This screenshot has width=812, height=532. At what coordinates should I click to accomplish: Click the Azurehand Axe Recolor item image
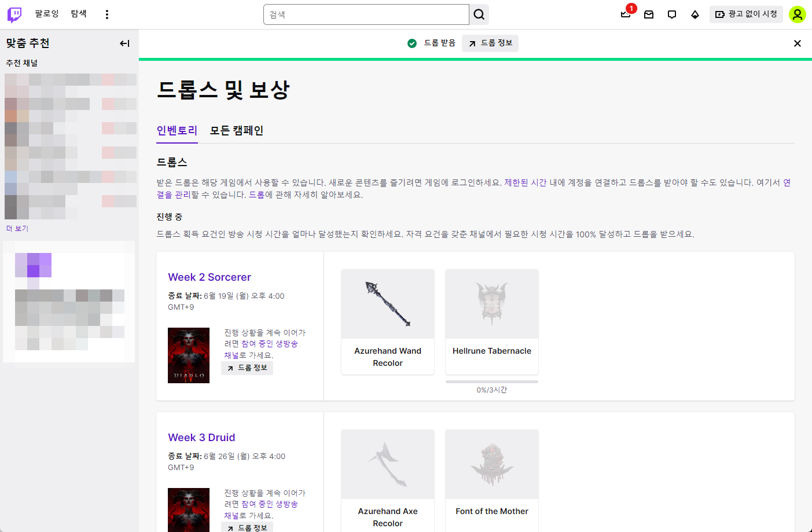point(388,464)
